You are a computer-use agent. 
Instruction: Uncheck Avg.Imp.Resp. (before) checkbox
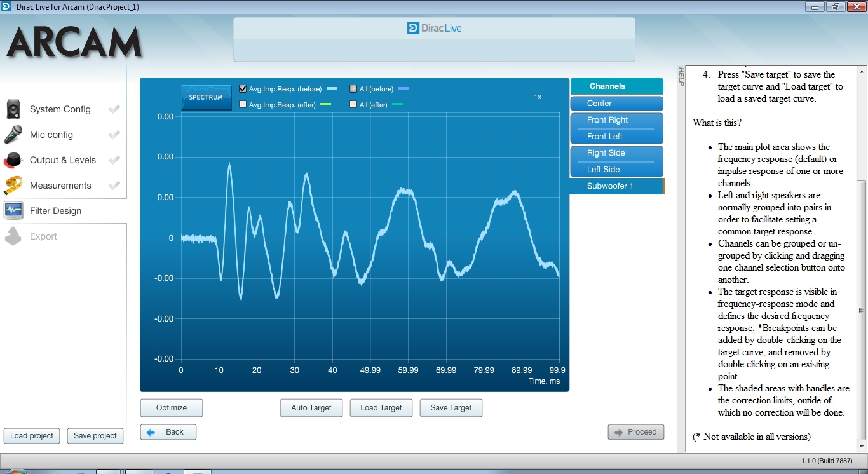point(243,89)
